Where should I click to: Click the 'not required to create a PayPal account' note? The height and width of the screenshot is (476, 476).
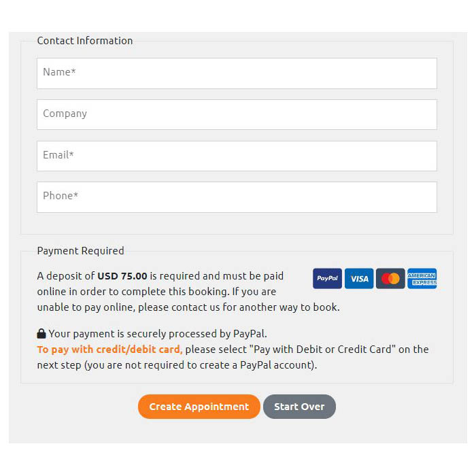pyautogui.click(x=222, y=365)
